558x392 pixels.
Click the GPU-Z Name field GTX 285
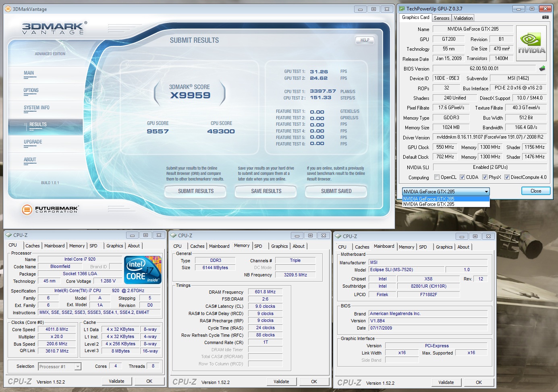pyautogui.click(x=473, y=29)
